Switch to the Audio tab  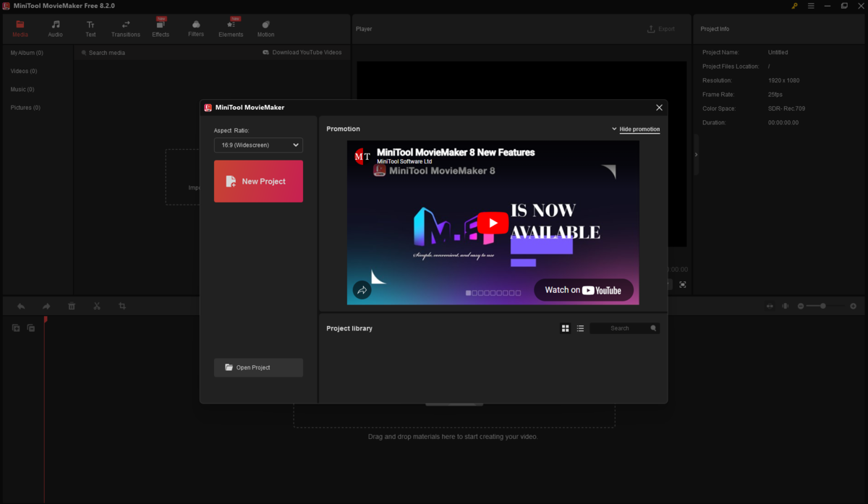[x=55, y=28]
